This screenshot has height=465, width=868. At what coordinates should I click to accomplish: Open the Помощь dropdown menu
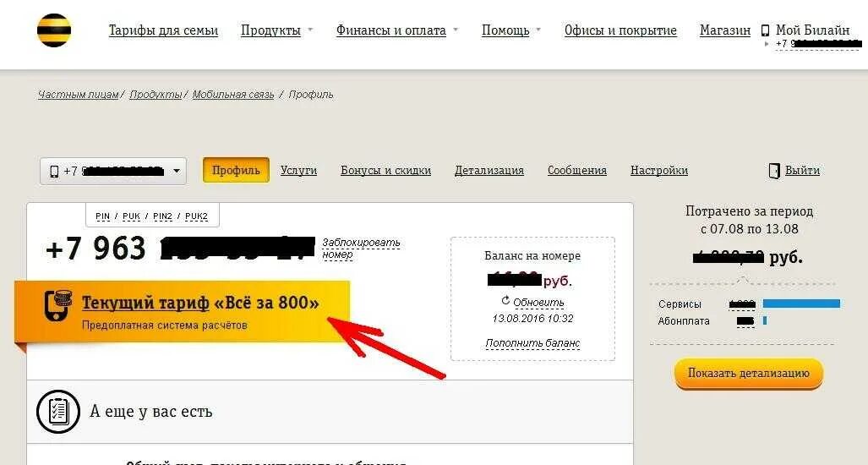tap(511, 30)
